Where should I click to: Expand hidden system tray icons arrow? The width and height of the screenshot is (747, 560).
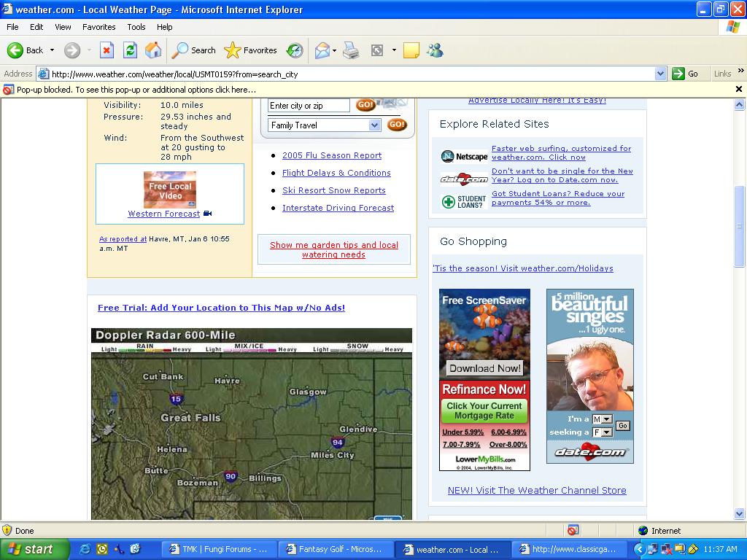[x=640, y=550]
